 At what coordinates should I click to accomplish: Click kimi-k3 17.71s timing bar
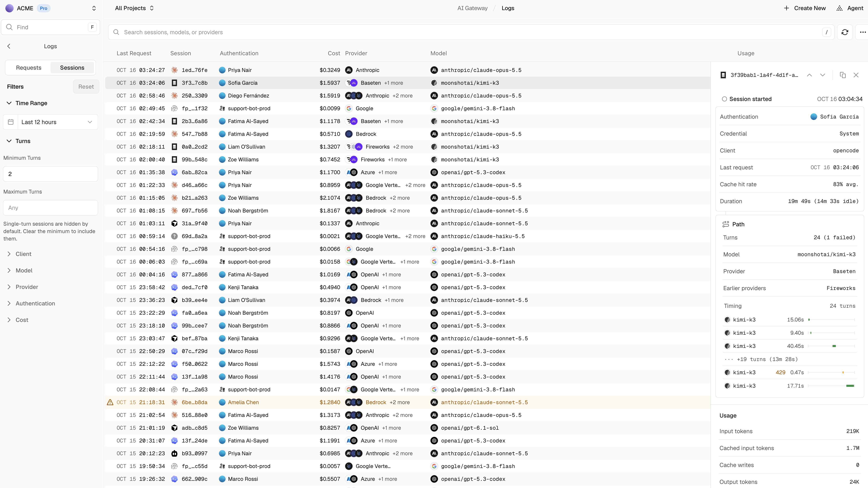tap(850, 386)
